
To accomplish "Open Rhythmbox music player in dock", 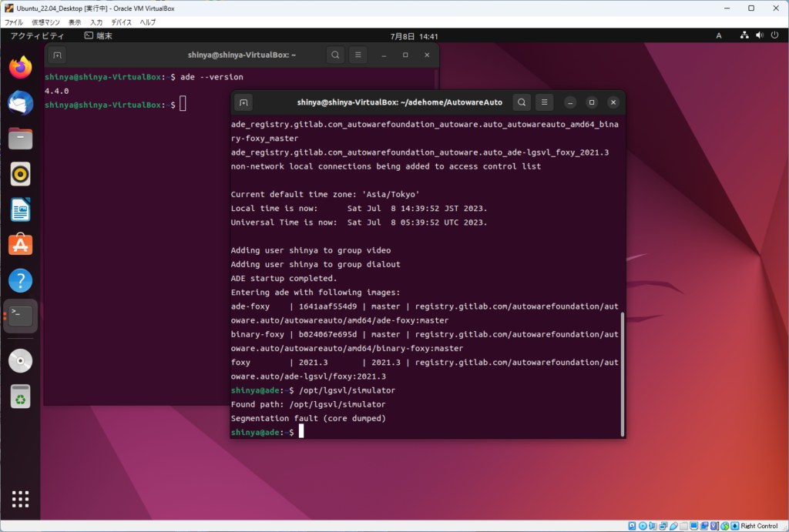I will (20, 174).
